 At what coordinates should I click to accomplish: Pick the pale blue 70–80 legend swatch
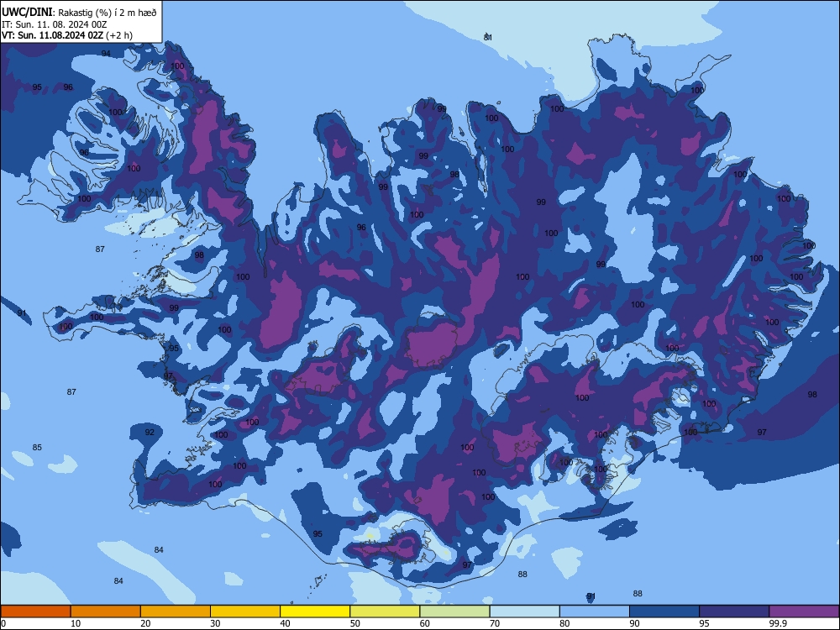(x=524, y=612)
